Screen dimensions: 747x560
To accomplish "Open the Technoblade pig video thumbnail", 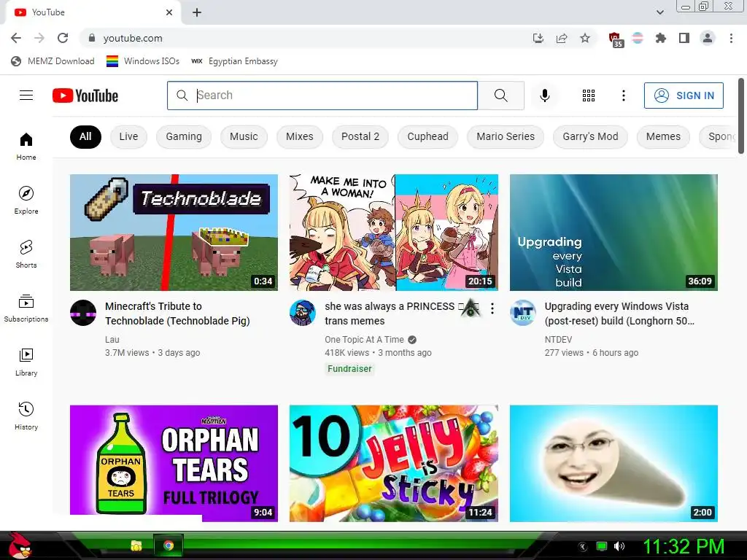I will pos(174,233).
